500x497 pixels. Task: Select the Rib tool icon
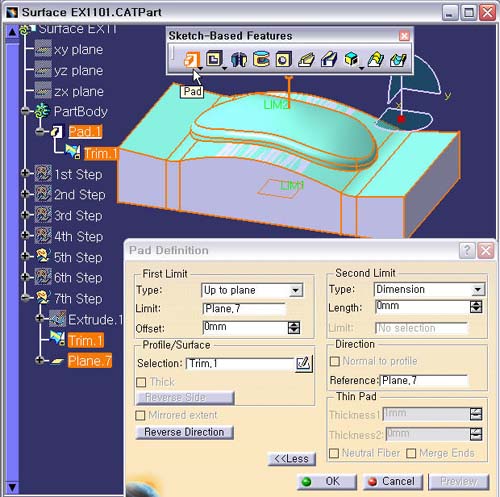pyautogui.click(x=306, y=60)
